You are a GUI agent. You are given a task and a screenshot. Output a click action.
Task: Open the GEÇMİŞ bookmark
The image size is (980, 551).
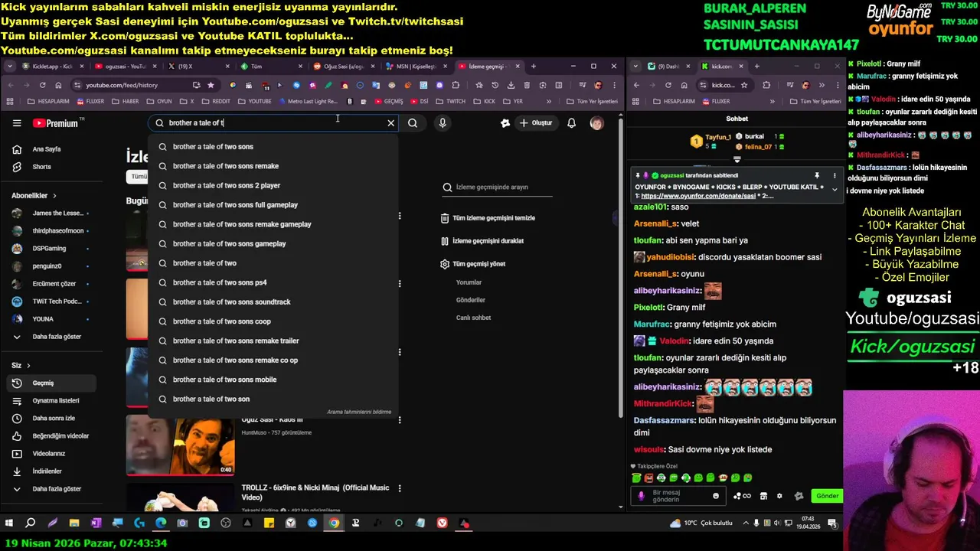[x=388, y=101]
